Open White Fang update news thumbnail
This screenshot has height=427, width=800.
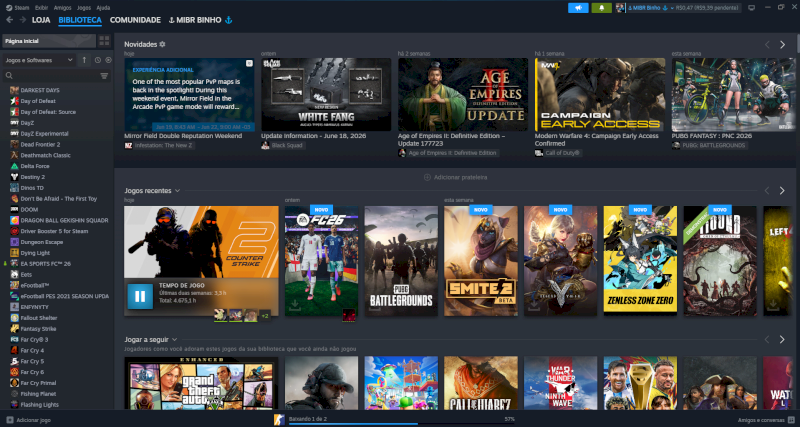[326, 95]
